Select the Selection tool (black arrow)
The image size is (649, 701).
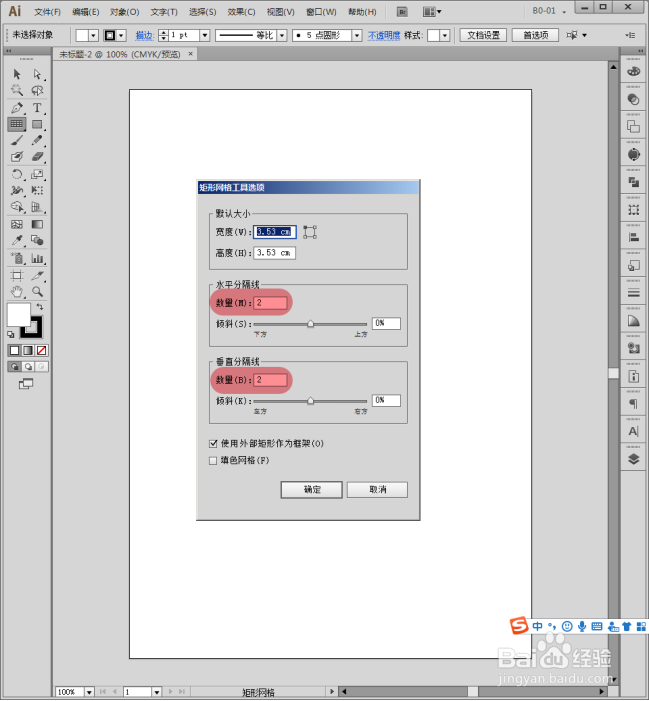click(x=17, y=74)
